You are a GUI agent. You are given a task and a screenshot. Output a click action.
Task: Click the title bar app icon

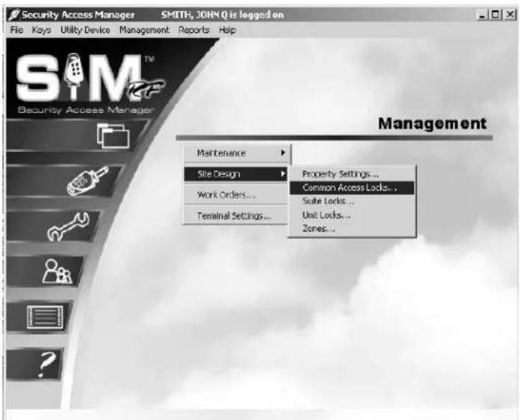(14, 15)
